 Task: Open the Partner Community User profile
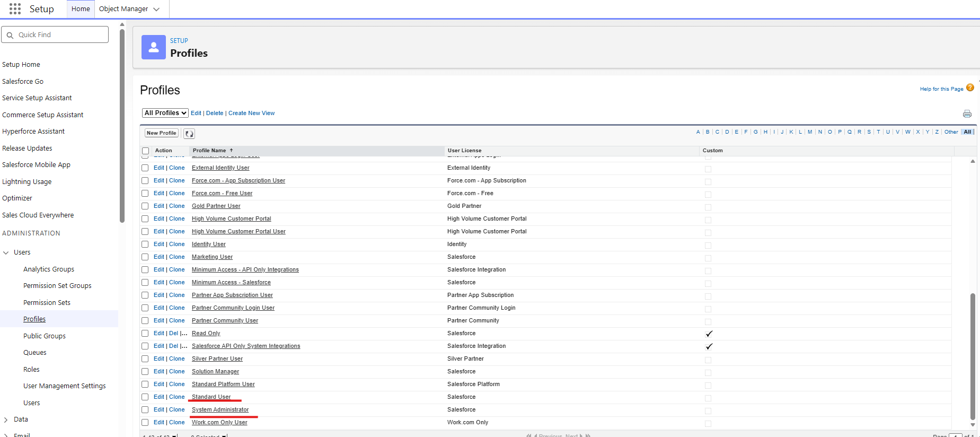225,321
